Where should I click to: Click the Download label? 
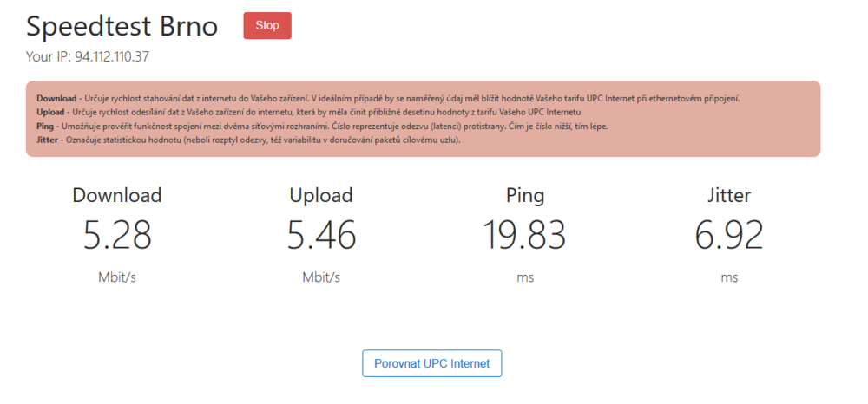tap(117, 195)
